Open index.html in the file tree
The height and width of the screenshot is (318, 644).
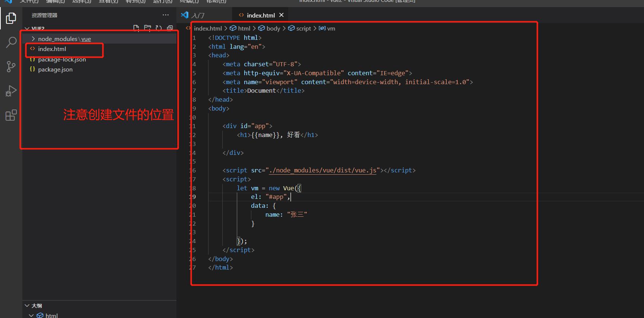pyautogui.click(x=99, y=49)
